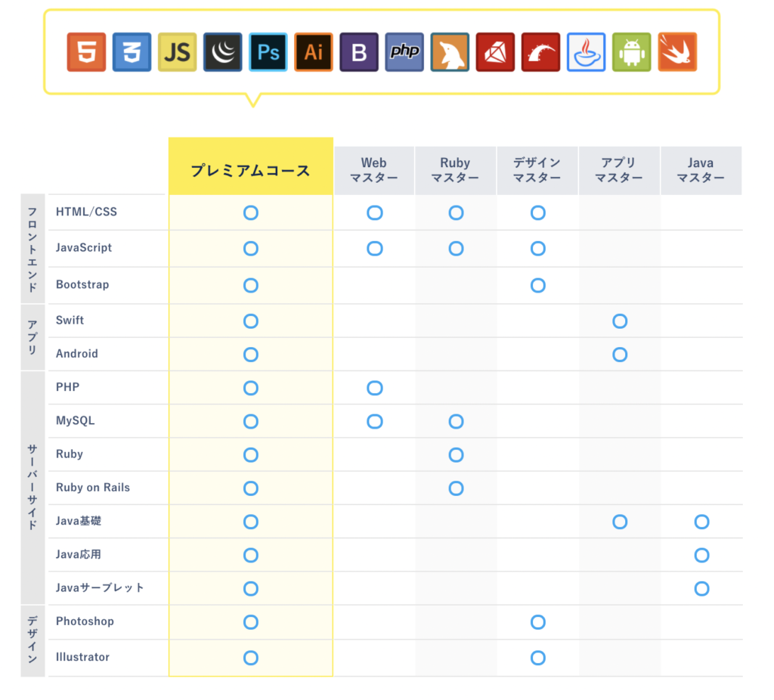Click the jQuery logo icon

(222, 52)
